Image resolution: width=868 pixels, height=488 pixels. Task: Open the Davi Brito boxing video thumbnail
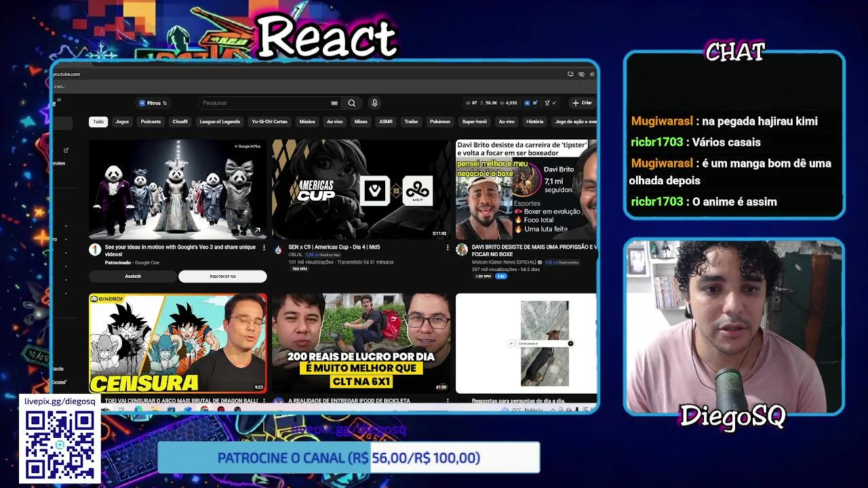point(526,189)
